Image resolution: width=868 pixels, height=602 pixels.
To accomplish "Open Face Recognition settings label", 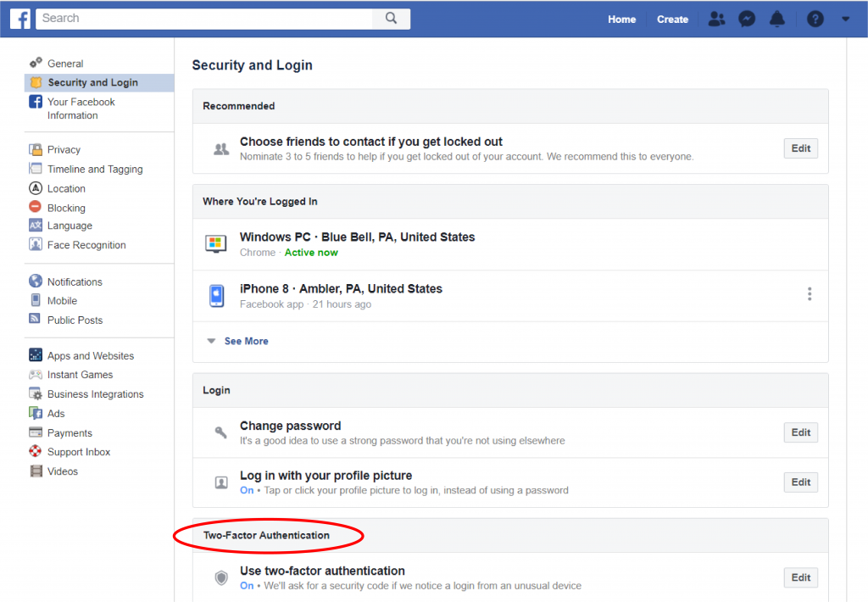I will click(x=86, y=245).
